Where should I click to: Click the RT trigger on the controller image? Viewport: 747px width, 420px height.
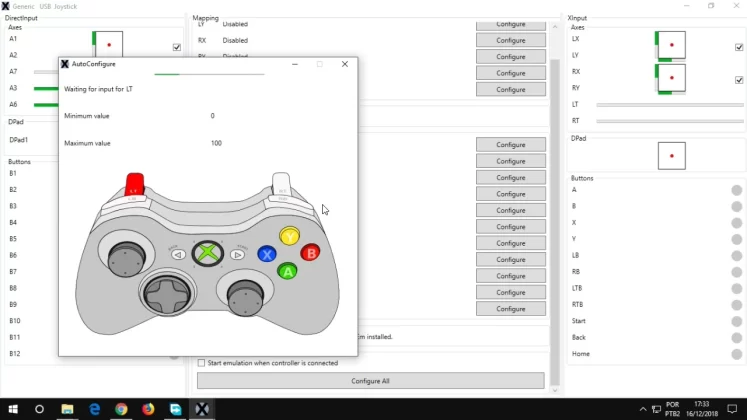click(x=281, y=184)
